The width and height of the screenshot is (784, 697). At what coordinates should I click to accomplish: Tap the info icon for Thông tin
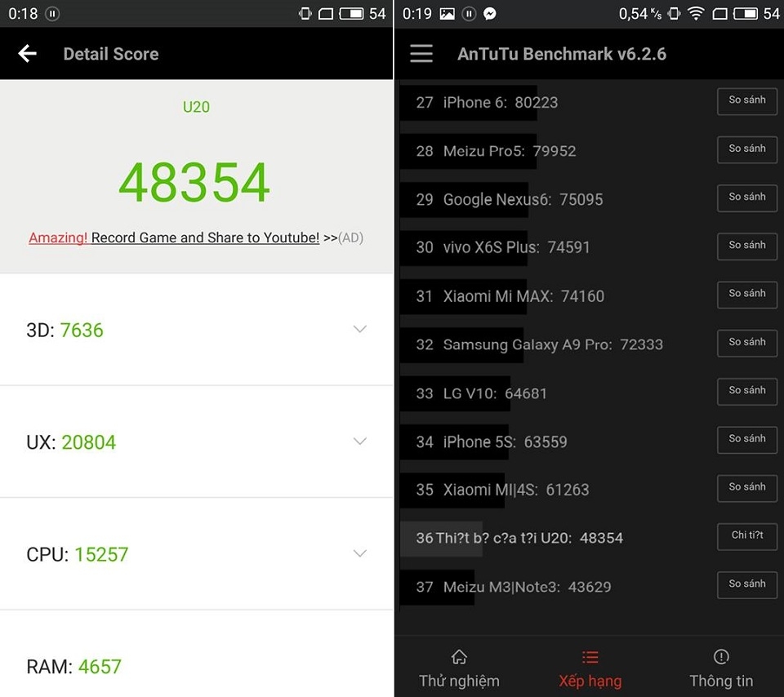point(721,656)
